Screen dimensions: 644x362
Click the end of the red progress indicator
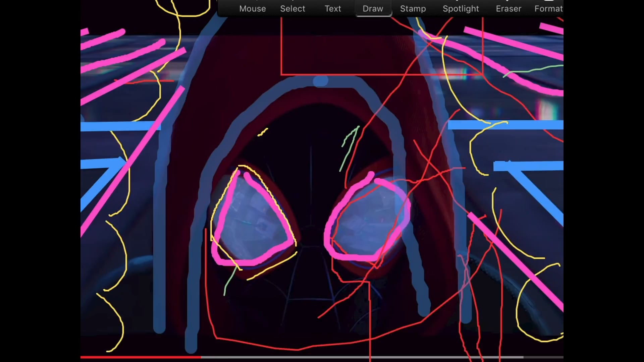point(201,357)
